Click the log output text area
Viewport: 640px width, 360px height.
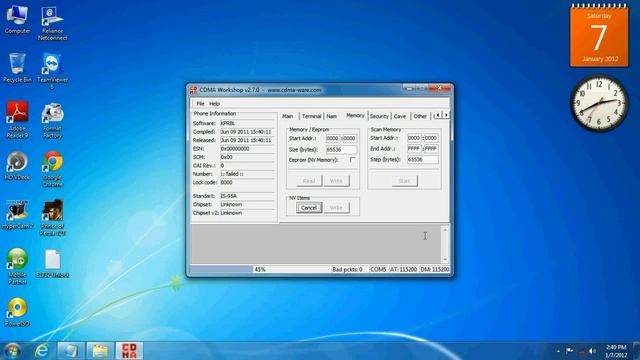pyautogui.click(x=316, y=243)
